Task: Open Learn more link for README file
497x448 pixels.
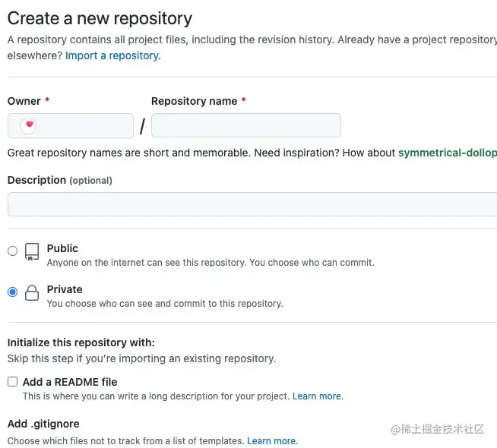Action: point(318,396)
